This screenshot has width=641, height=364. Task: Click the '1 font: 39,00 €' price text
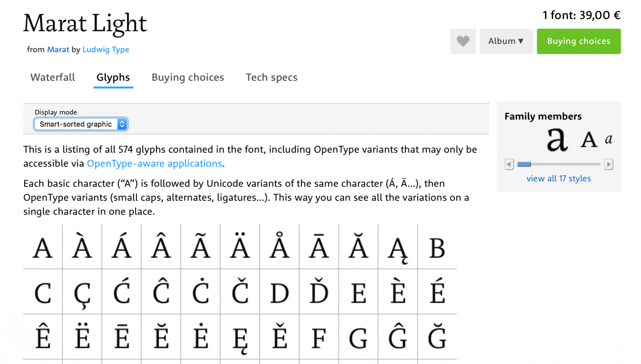[582, 15]
